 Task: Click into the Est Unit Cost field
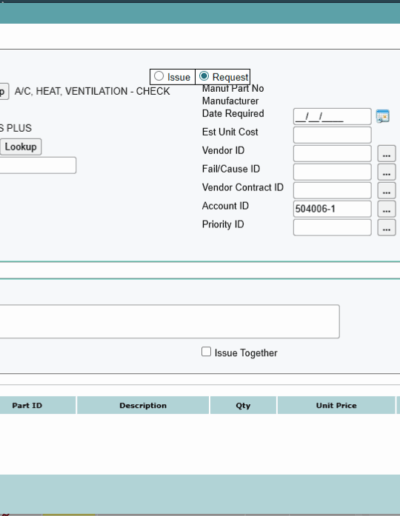click(x=332, y=135)
